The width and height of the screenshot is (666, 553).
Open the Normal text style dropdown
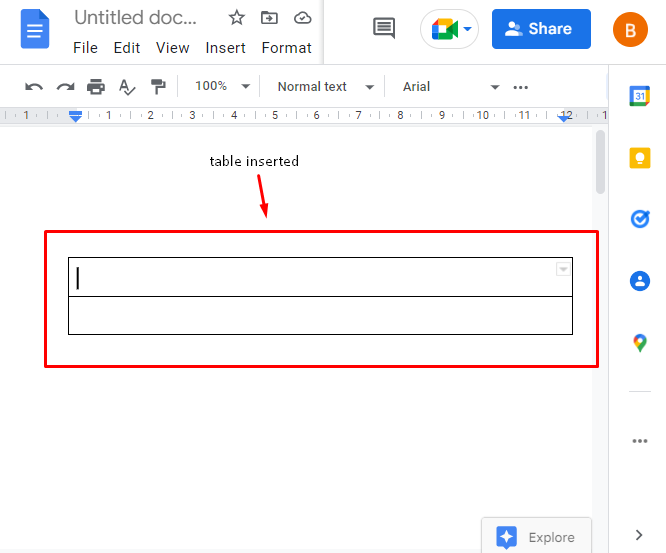pos(326,87)
